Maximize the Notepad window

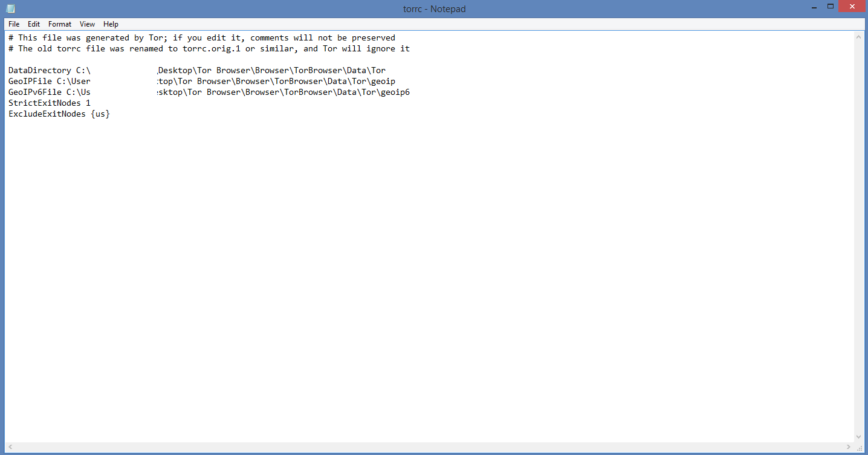831,7
